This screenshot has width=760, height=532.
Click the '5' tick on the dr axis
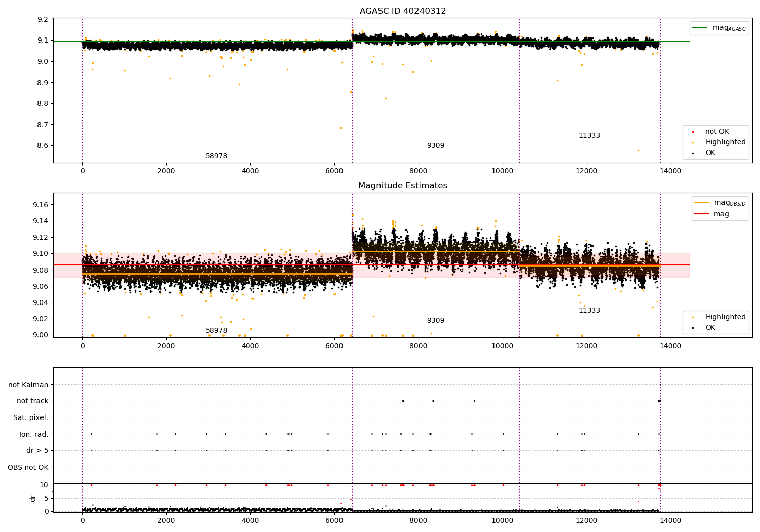tap(47, 498)
